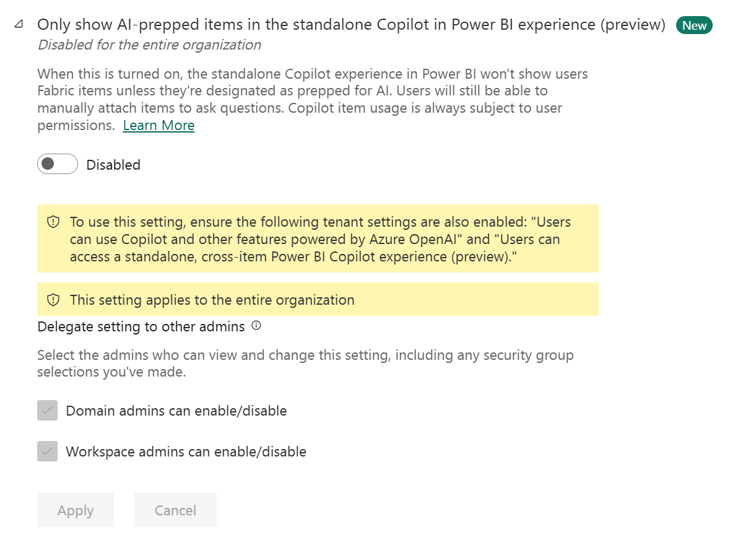Click 'Workspace admins can enable/disable' label text
This screenshot has width=756, height=537.
(x=186, y=452)
